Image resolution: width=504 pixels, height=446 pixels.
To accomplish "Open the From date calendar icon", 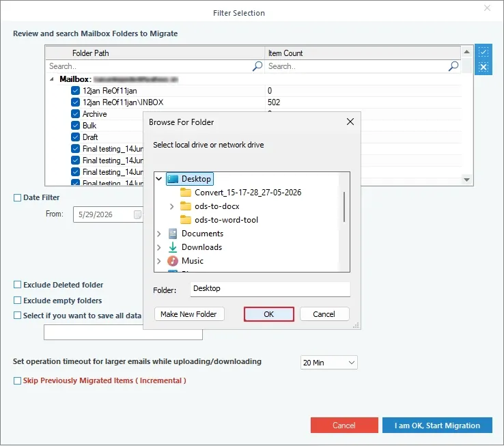I will (137, 214).
